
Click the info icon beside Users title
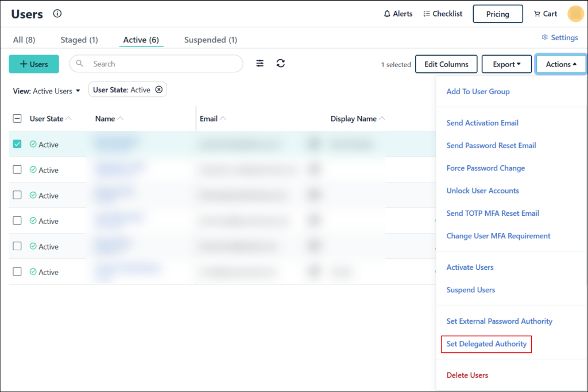[57, 14]
